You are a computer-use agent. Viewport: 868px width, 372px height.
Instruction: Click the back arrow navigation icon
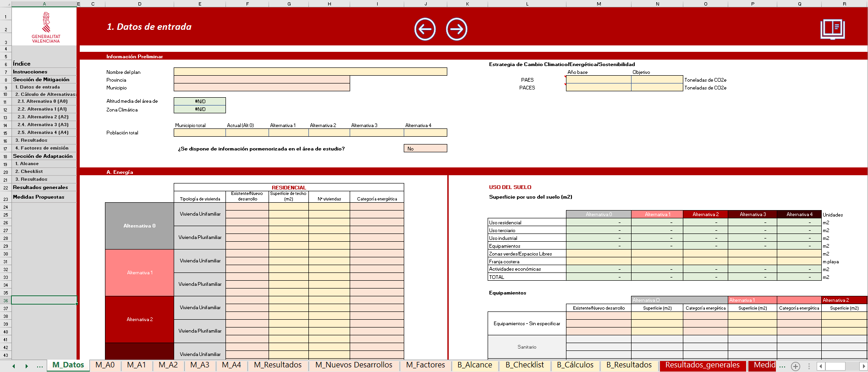coord(425,29)
